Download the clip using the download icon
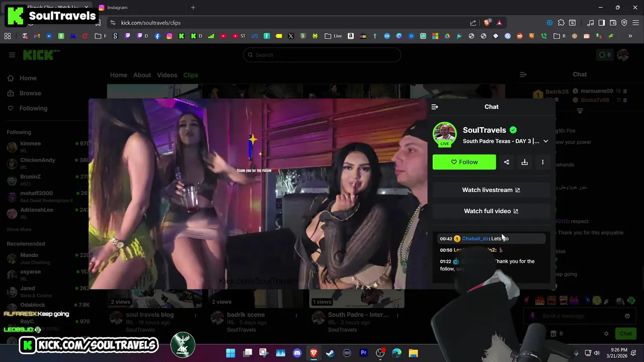 coord(524,162)
